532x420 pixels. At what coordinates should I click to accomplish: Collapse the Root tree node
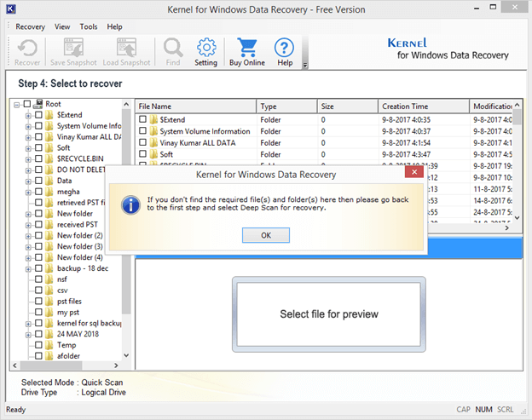point(17,105)
